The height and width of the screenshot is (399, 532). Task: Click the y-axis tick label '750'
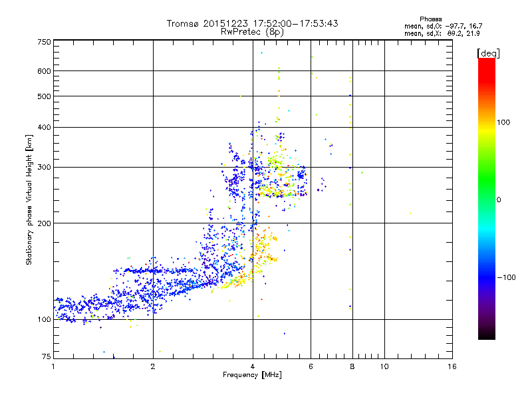(x=44, y=42)
